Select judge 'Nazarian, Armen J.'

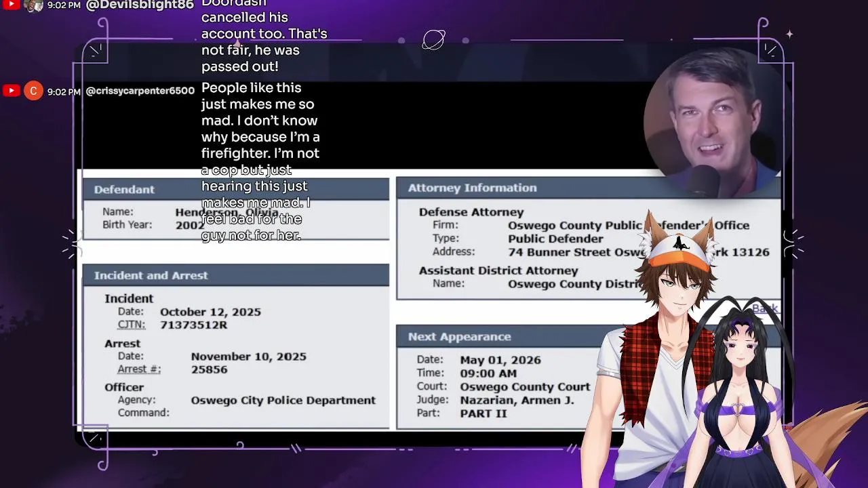(x=517, y=401)
